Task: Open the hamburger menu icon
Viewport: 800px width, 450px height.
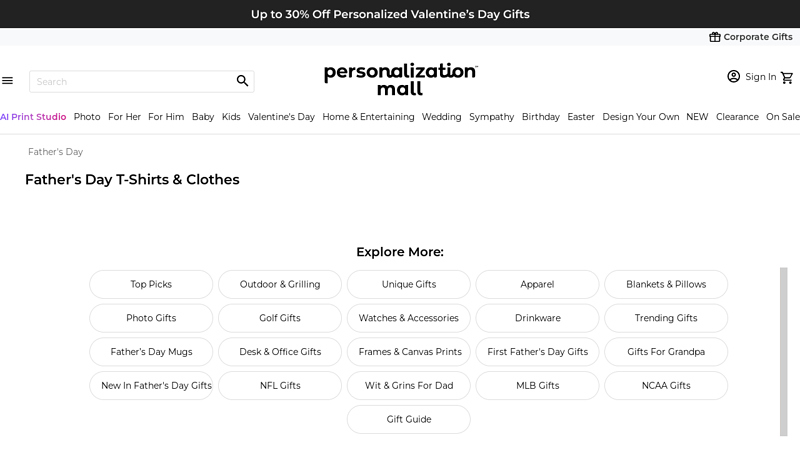Action: [8, 81]
